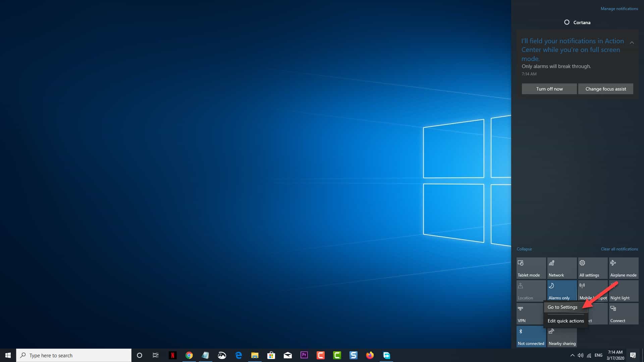Open Microsoft Store from taskbar
Viewport: 644px width, 362px height.
(x=271, y=355)
